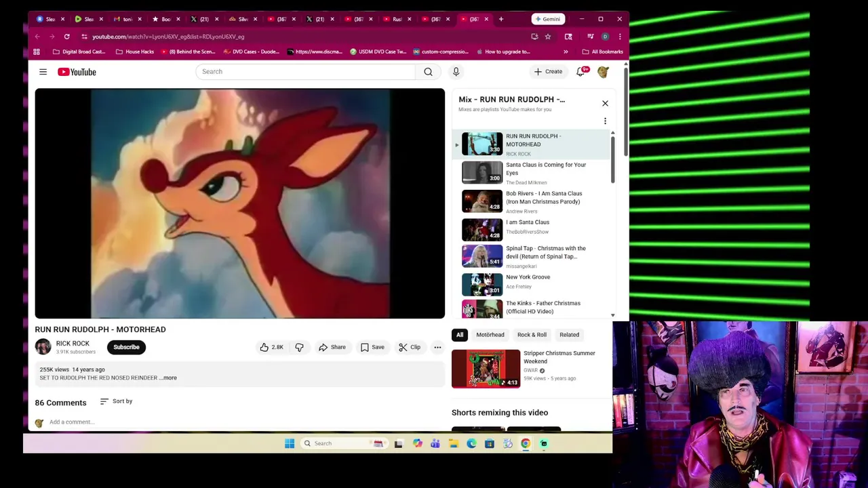Image resolution: width=868 pixels, height=488 pixels.
Task: Click the Chrome address bar URL
Action: [168, 37]
